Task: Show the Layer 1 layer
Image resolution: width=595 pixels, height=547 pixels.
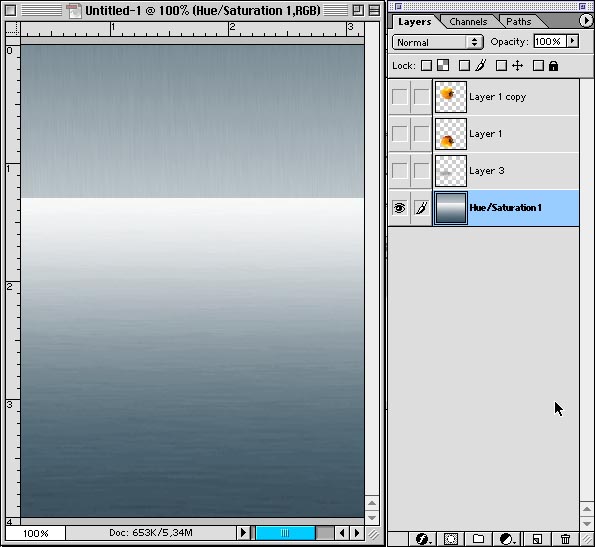Action: pyautogui.click(x=399, y=134)
